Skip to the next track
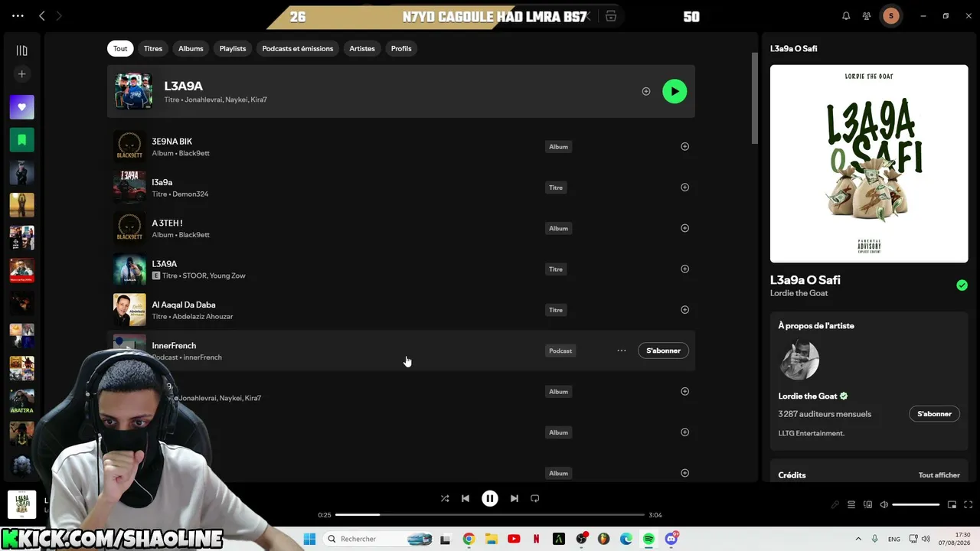 (514, 498)
